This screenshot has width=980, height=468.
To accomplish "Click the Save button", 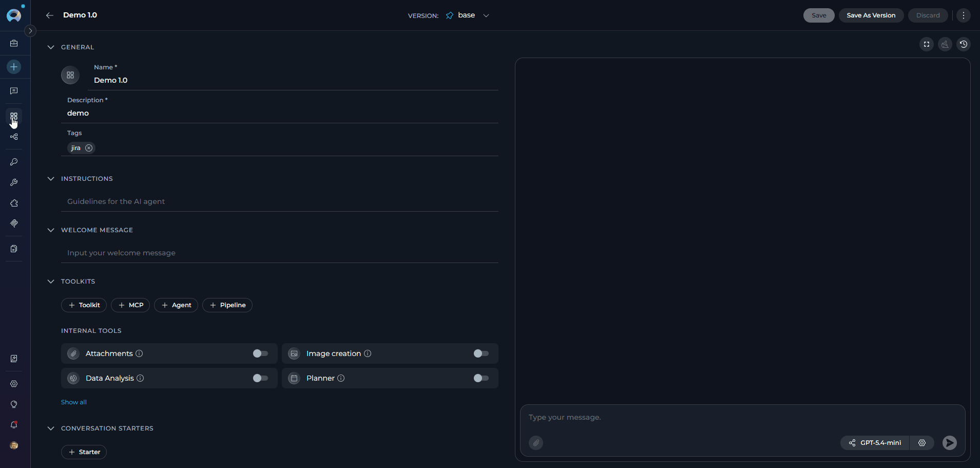I will [x=819, y=15].
